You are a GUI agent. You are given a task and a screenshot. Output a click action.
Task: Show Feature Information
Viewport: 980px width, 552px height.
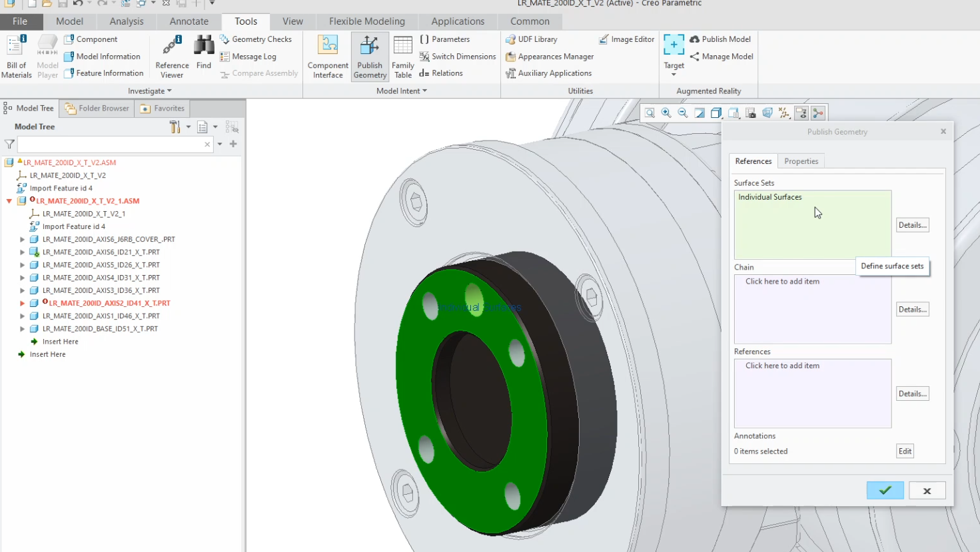(x=103, y=73)
